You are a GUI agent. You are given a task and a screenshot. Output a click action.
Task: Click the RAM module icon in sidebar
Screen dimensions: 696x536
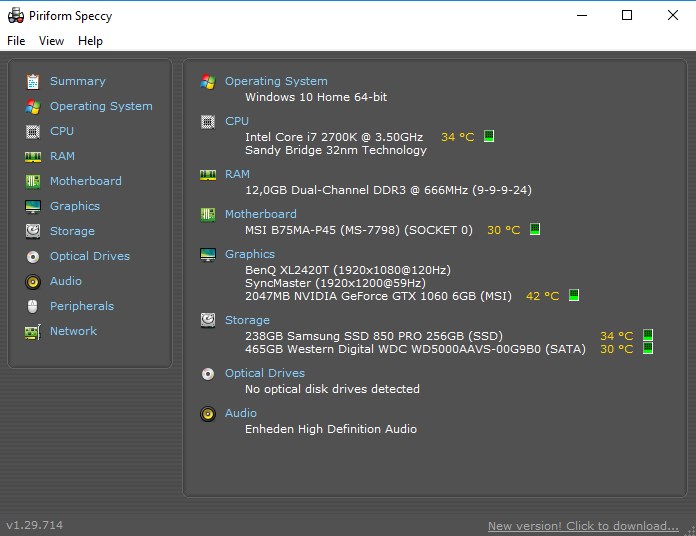point(33,156)
